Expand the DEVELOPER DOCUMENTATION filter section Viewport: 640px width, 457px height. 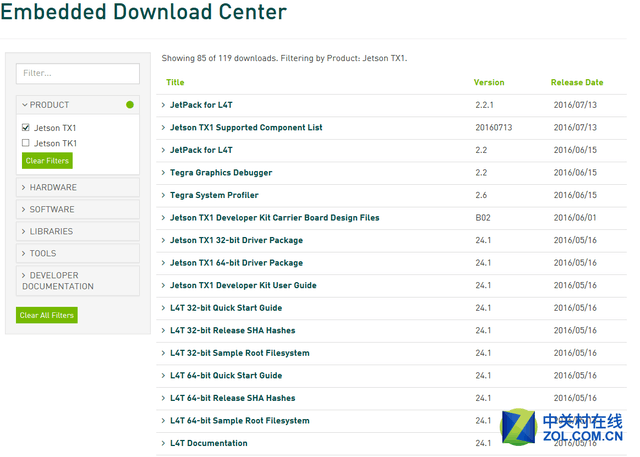[x=78, y=281]
